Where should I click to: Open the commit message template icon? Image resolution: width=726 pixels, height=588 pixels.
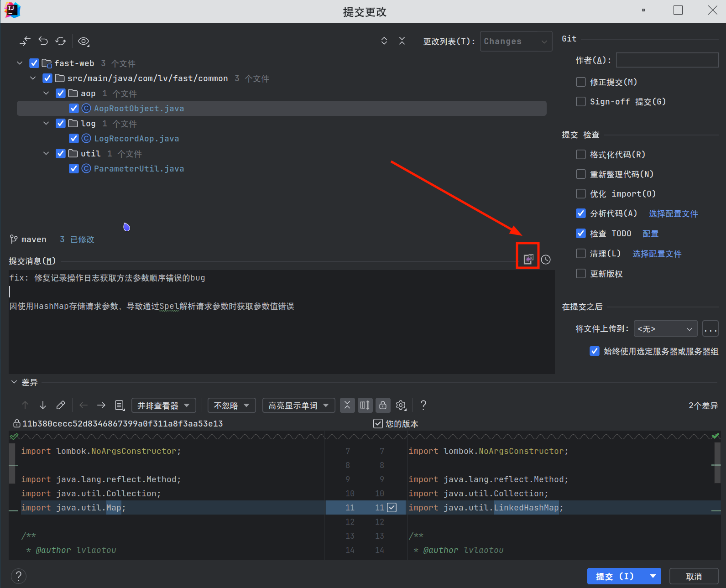tap(528, 260)
